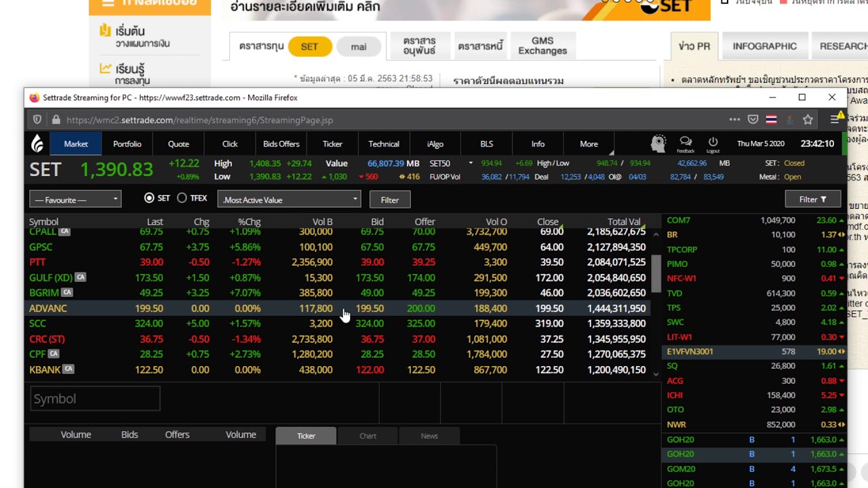Click the CA badge next to CPALL
Viewport: 868px width, 488px height.
click(x=64, y=232)
